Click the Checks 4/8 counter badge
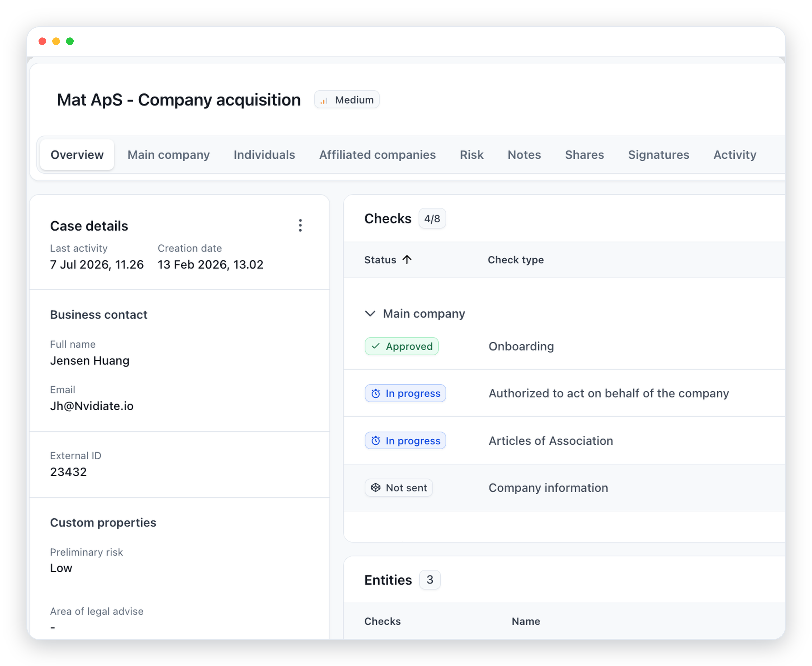 pyautogui.click(x=432, y=219)
